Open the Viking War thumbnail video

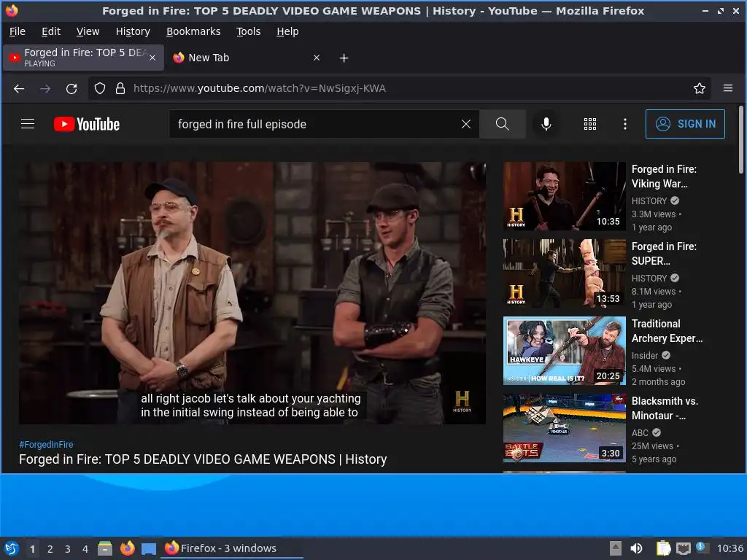(x=565, y=196)
